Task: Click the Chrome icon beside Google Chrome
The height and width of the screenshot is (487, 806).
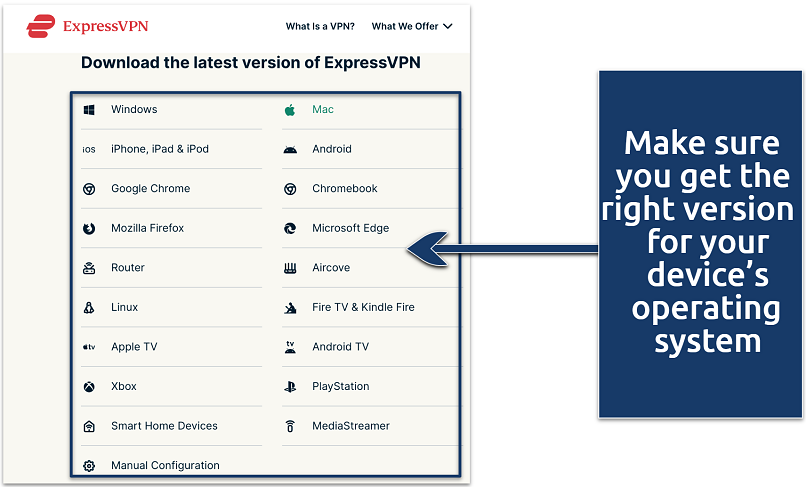Action: coord(89,189)
